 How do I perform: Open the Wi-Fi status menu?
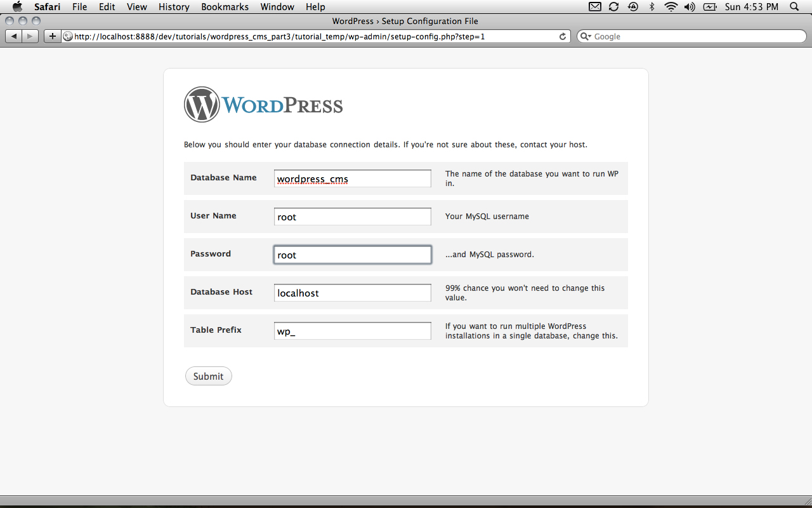tap(671, 7)
